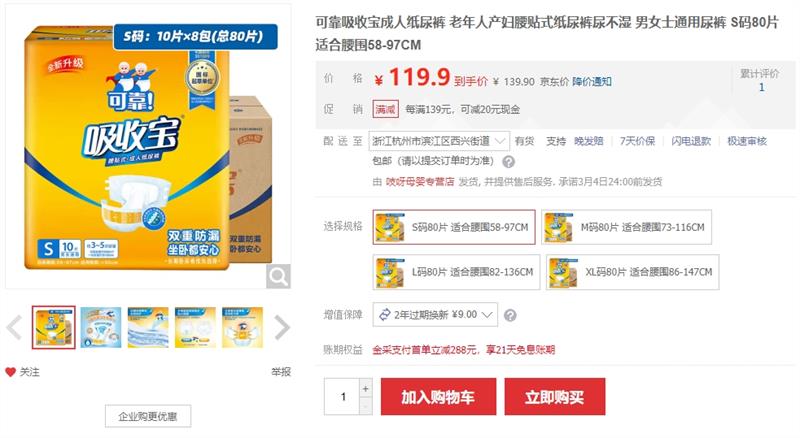This screenshot has height=438, width=800.
Task: Click the quantity input field
Action: [342, 397]
